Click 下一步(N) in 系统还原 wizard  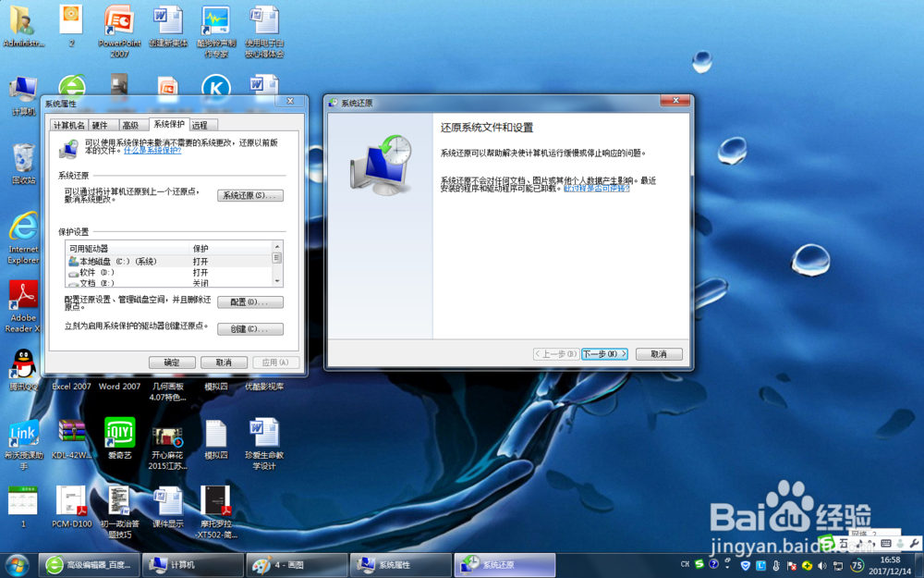pos(604,354)
